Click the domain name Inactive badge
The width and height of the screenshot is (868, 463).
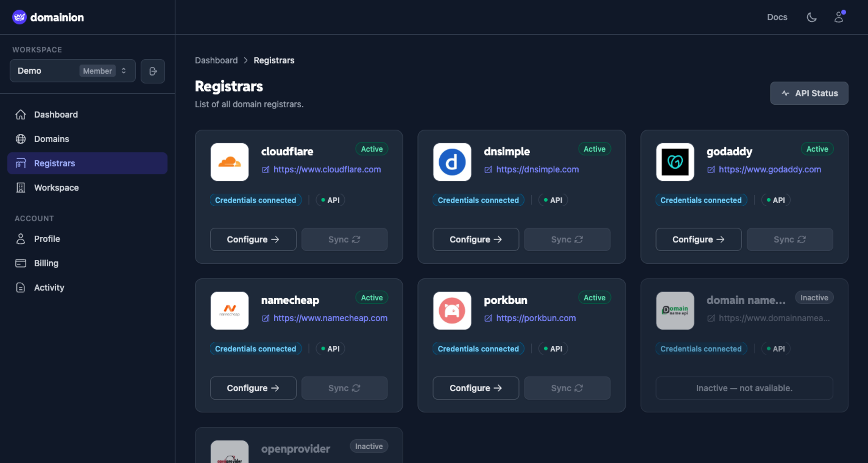(814, 298)
